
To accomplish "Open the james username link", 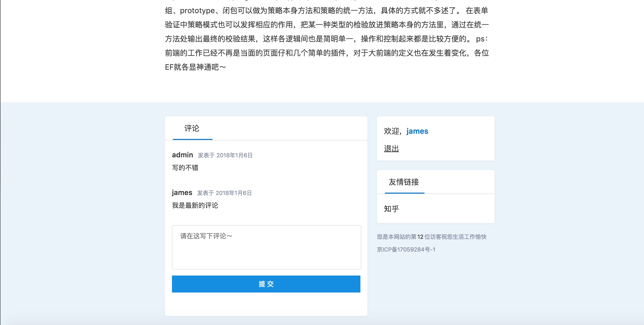I will [x=417, y=131].
